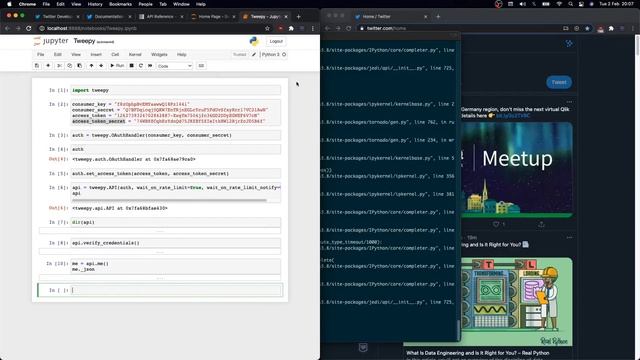Open the Jupyter Kernel menu
The width and height of the screenshot is (640, 360).
pyautogui.click(x=135, y=54)
